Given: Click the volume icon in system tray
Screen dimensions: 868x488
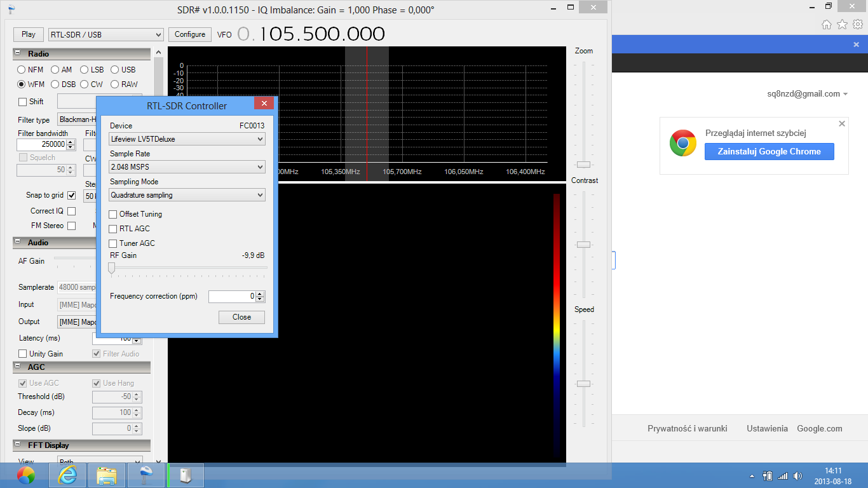Looking at the screenshot, I should pyautogui.click(x=797, y=476).
